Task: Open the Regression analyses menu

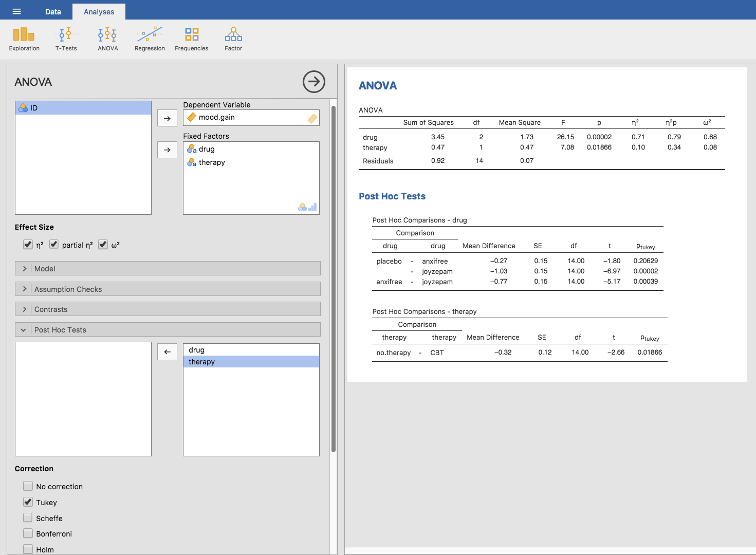Action: pos(150,40)
